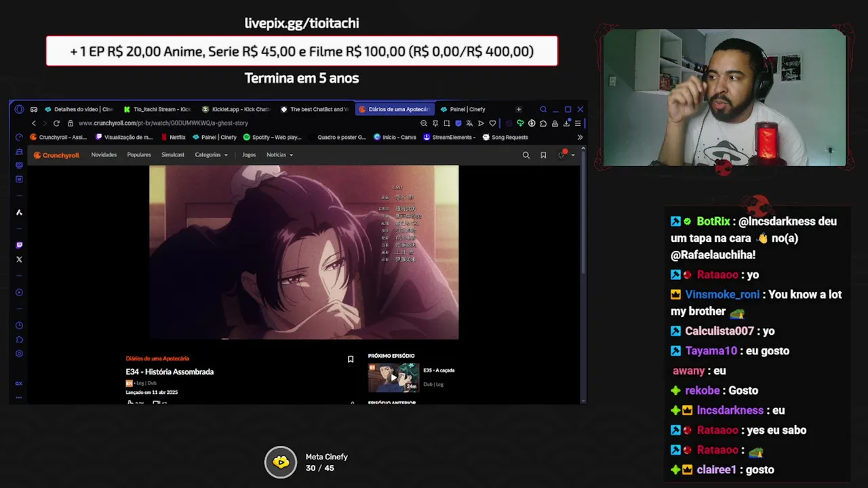Open the StreamElements bookmark
The image size is (868, 488).
(x=450, y=137)
